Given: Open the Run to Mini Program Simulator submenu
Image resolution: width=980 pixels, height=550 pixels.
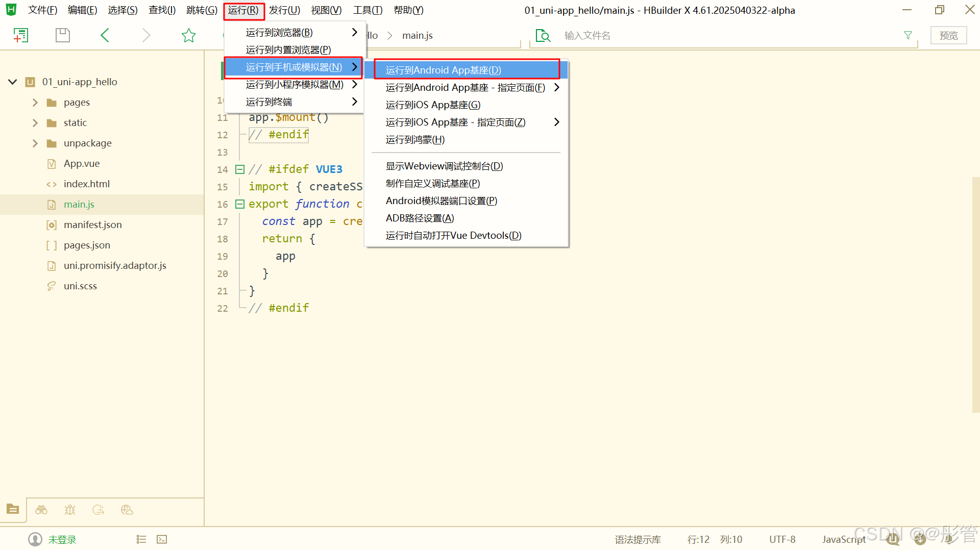Looking at the screenshot, I should point(295,85).
